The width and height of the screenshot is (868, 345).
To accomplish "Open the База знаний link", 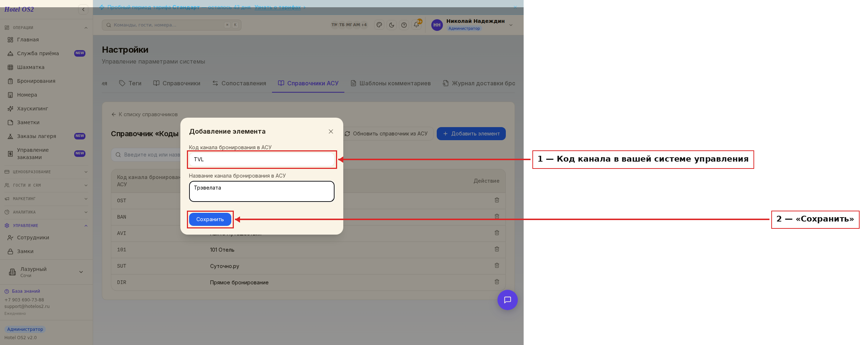I will pyautogui.click(x=22, y=291).
